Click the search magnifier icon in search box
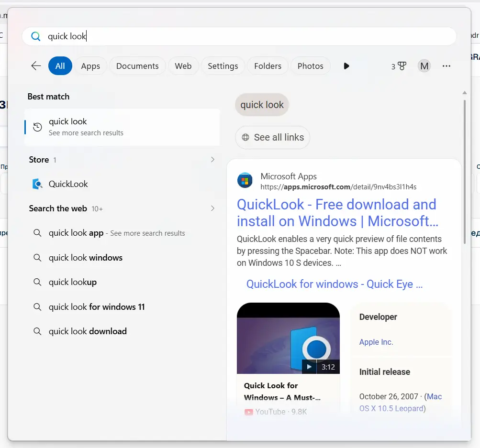Screen dimensions: 480x448 point(36,36)
